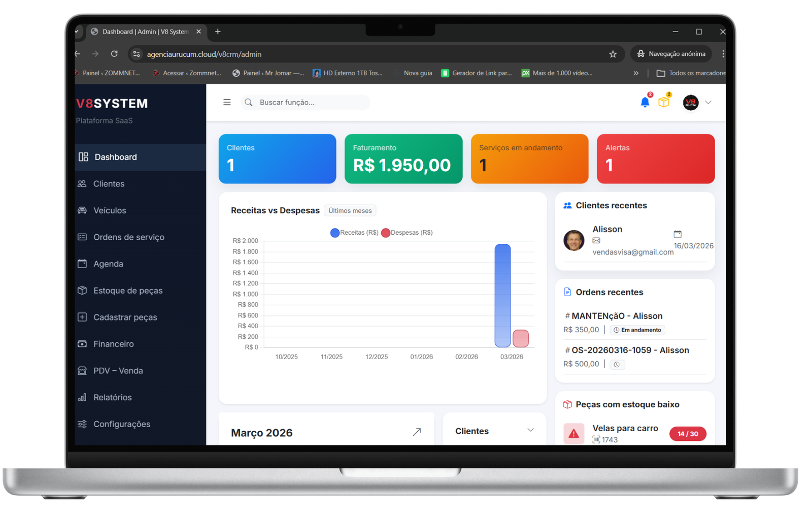The image size is (812, 513).
Task: Open PDV – Venda in sidebar
Action: coord(118,371)
